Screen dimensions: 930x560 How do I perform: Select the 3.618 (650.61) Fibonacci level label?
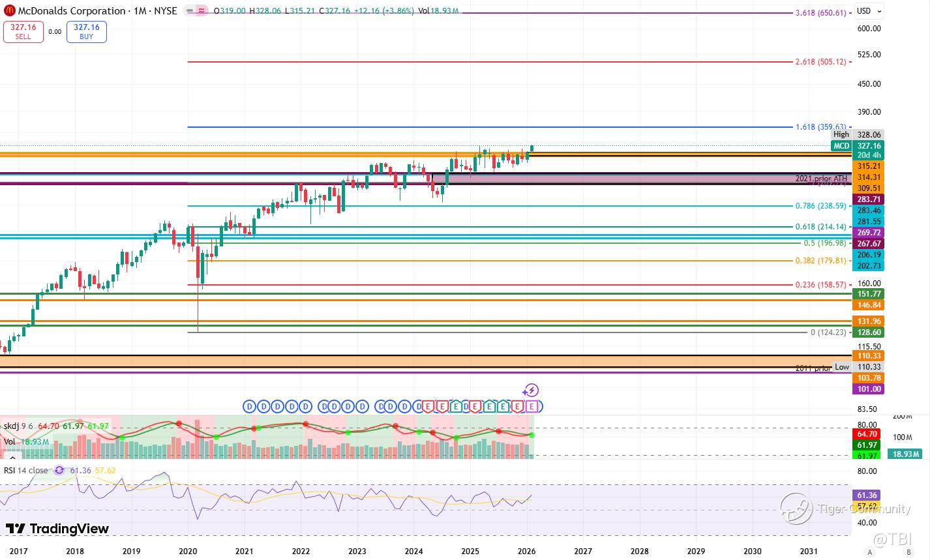(x=820, y=13)
